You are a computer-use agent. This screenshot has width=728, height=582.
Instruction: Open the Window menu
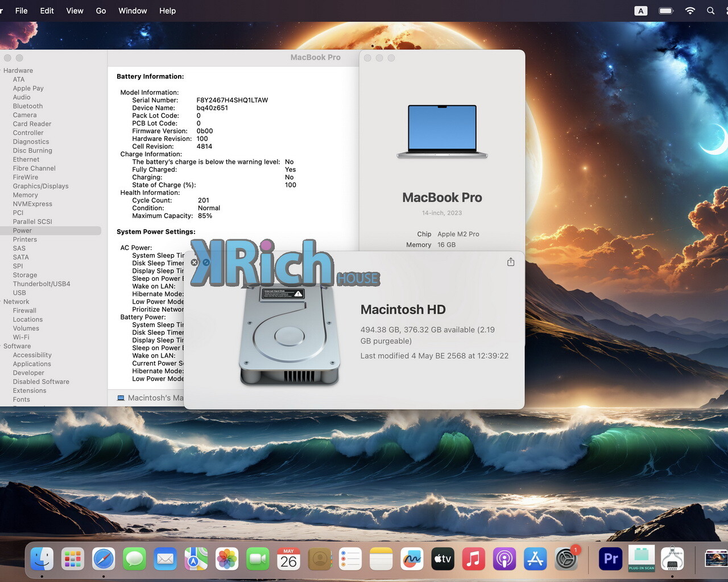tap(133, 11)
